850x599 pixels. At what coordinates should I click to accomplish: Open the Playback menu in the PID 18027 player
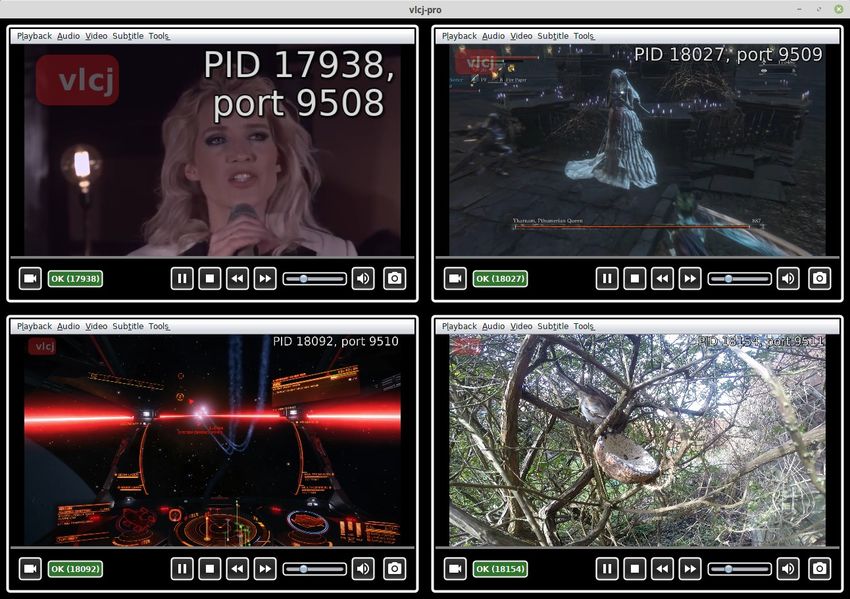(x=459, y=36)
